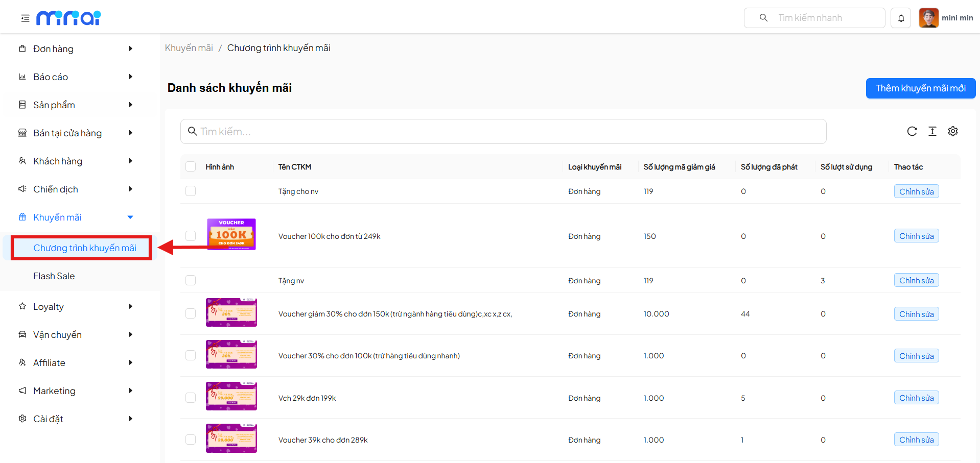Viewport: 980px width, 463px height.
Task: Expand the Đơn hàng menu arrow
Action: [x=130, y=49]
